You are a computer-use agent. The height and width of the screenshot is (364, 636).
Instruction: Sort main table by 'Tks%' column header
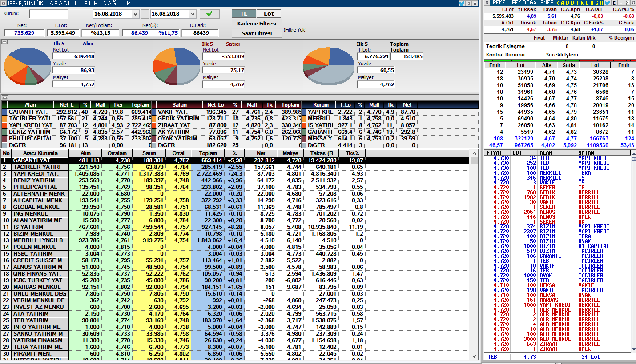352,153
